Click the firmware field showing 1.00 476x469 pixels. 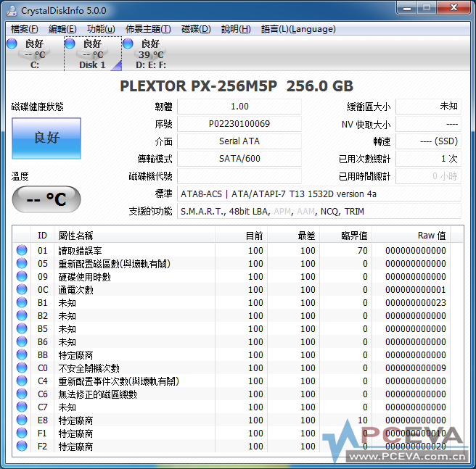pyautogui.click(x=239, y=107)
